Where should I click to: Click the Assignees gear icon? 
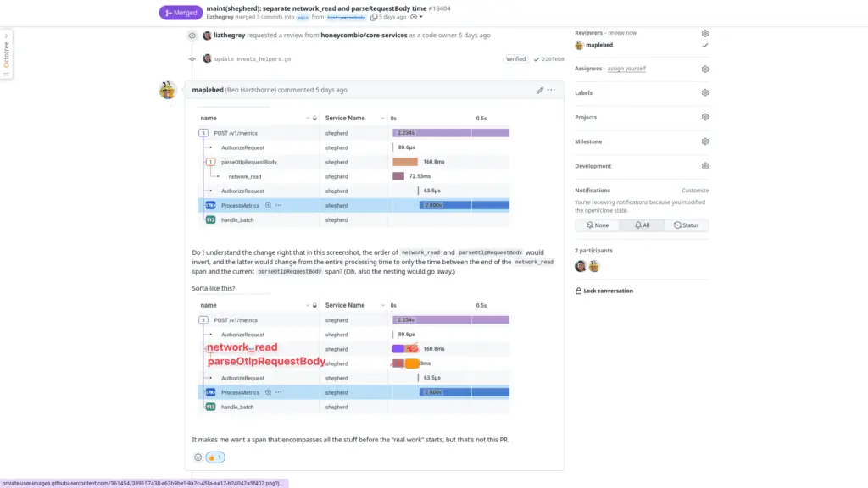704,69
